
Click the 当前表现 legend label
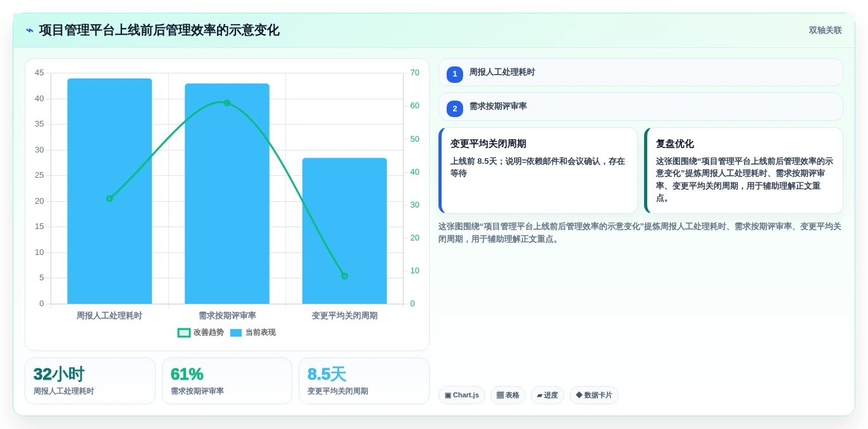coord(261,333)
